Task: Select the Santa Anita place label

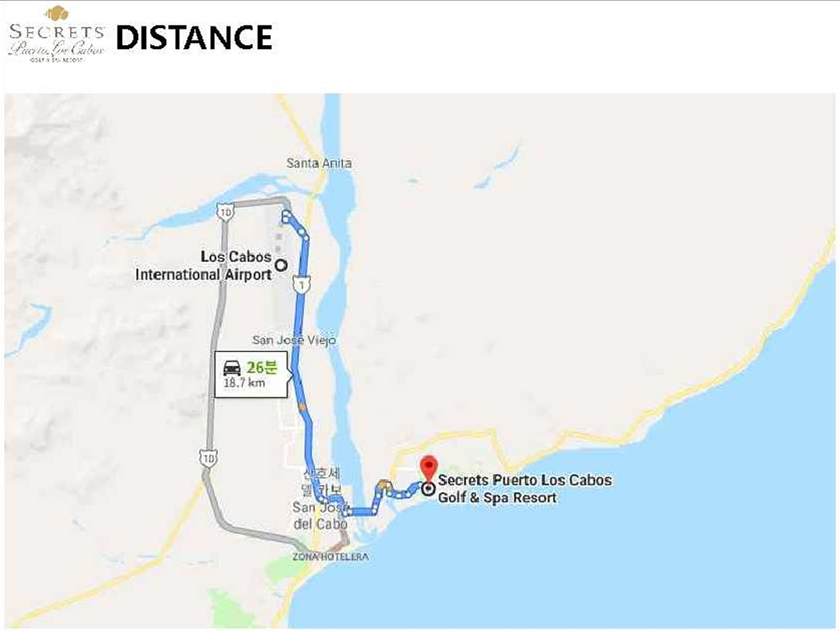Action: 319,163
